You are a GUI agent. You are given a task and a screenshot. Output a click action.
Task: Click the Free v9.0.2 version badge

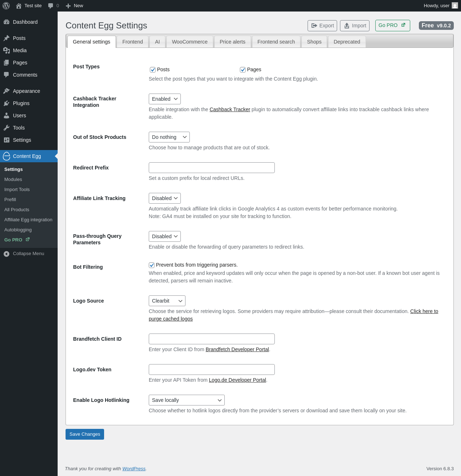click(x=436, y=26)
